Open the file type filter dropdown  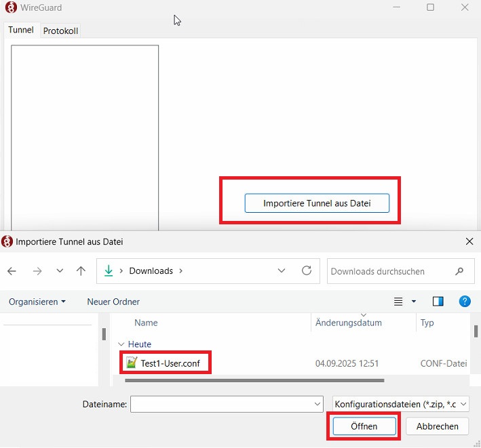point(402,405)
